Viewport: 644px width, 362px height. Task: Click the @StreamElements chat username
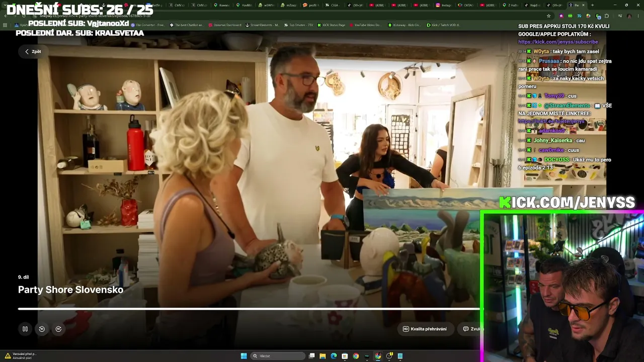tap(567, 106)
